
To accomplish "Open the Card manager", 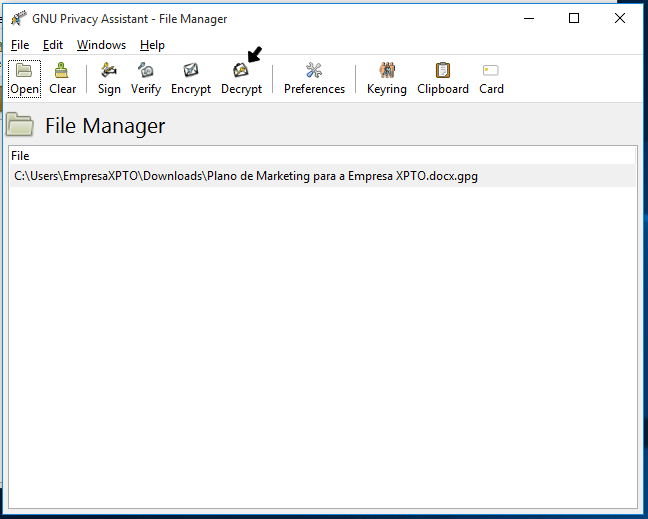I will (x=491, y=79).
